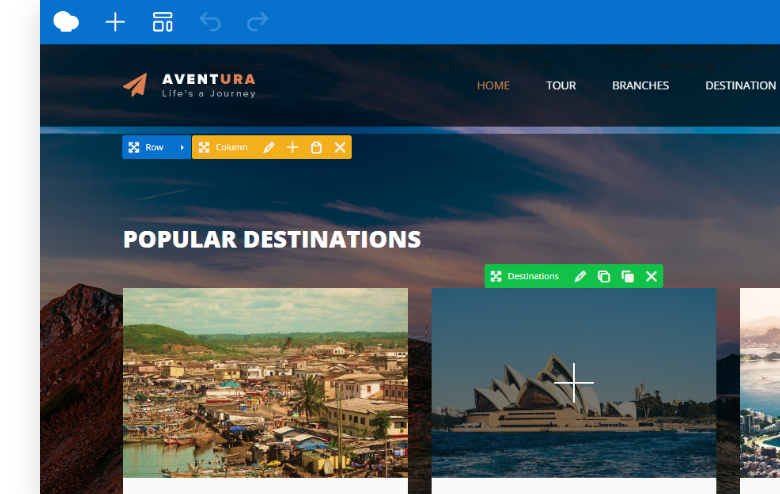
Task: Edit the Column with pencil icon
Action: 269,147
